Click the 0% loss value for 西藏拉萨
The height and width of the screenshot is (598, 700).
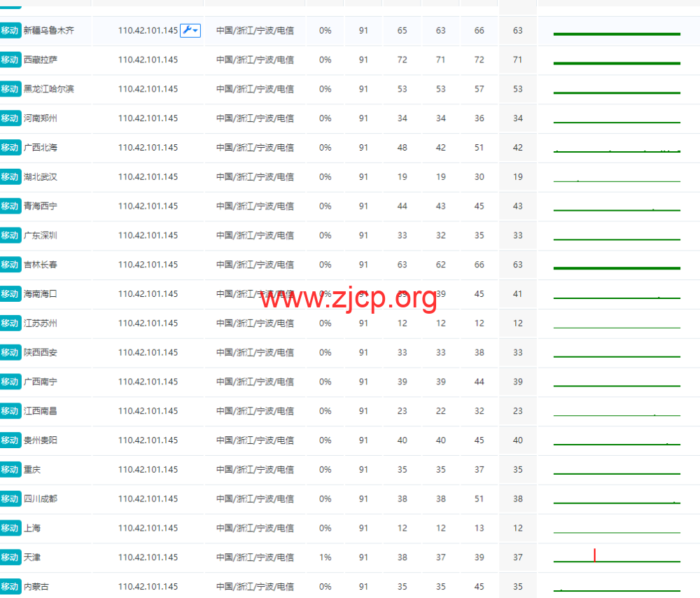[325, 60]
